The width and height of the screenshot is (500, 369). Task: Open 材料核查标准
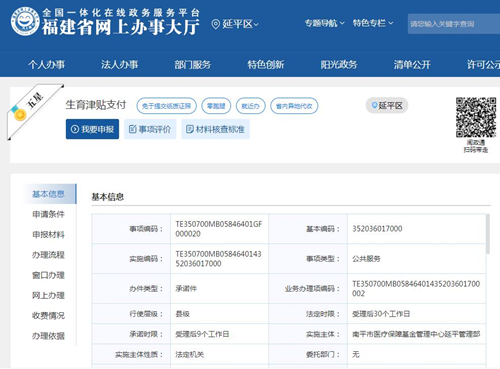click(215, 129)
